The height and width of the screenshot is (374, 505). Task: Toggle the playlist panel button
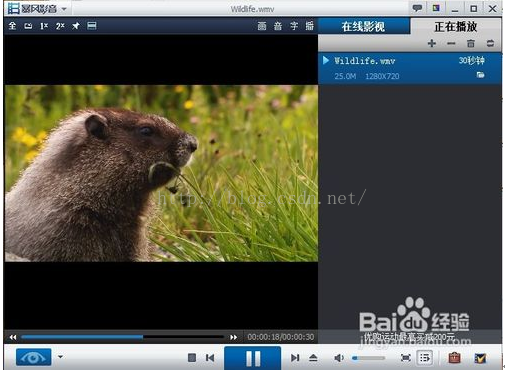425,358
